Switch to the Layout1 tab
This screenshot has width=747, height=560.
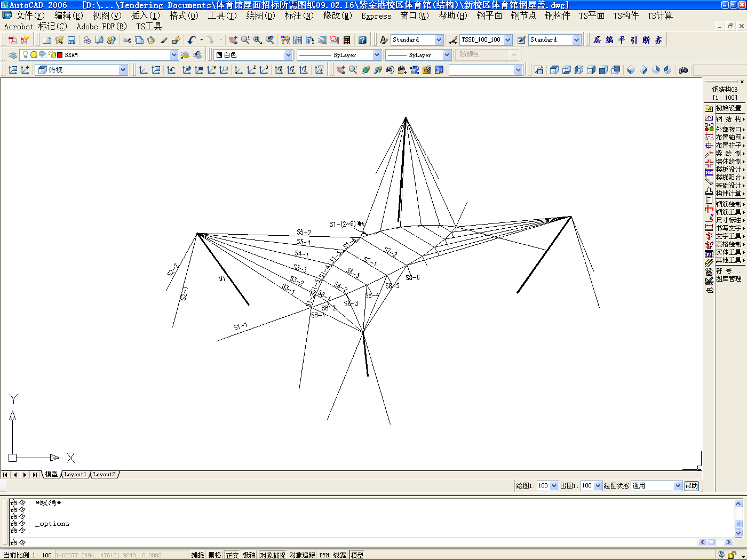pos(75,474)
